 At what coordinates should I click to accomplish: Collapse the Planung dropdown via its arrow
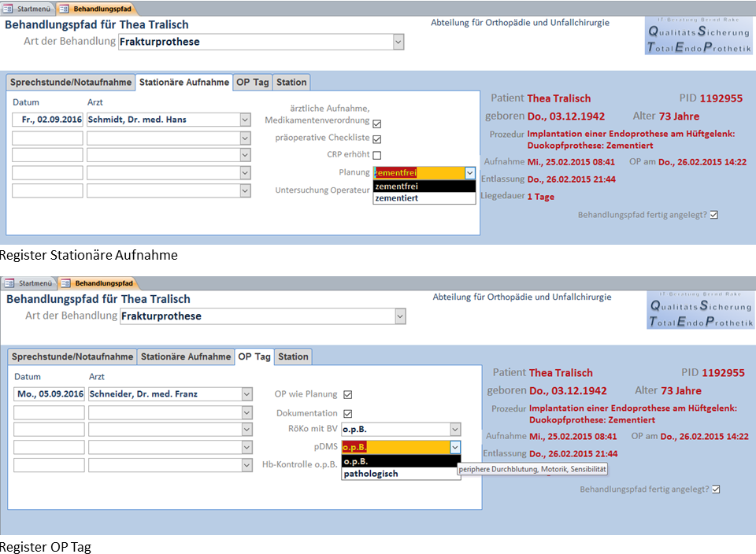click(470, 173)
